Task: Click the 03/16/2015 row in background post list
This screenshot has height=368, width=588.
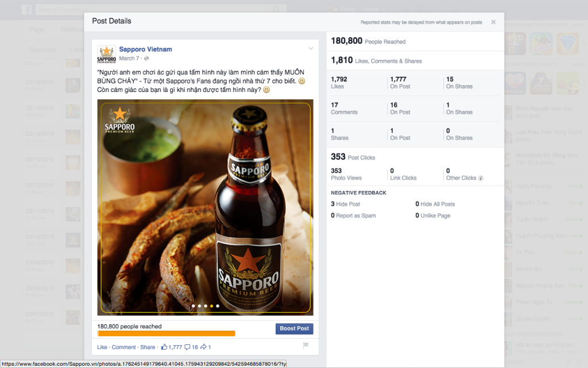Action: pyautogui.click(x=52, y=85)
